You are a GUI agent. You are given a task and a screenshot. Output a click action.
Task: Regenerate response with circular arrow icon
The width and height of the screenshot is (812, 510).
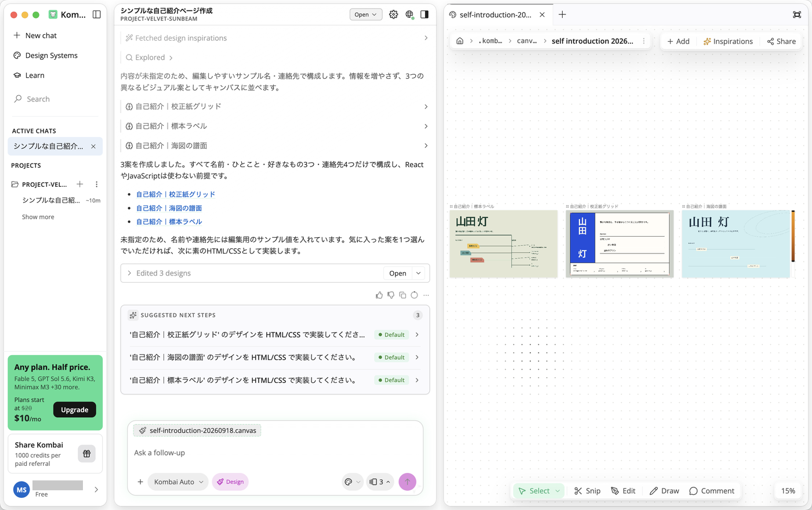414,295
